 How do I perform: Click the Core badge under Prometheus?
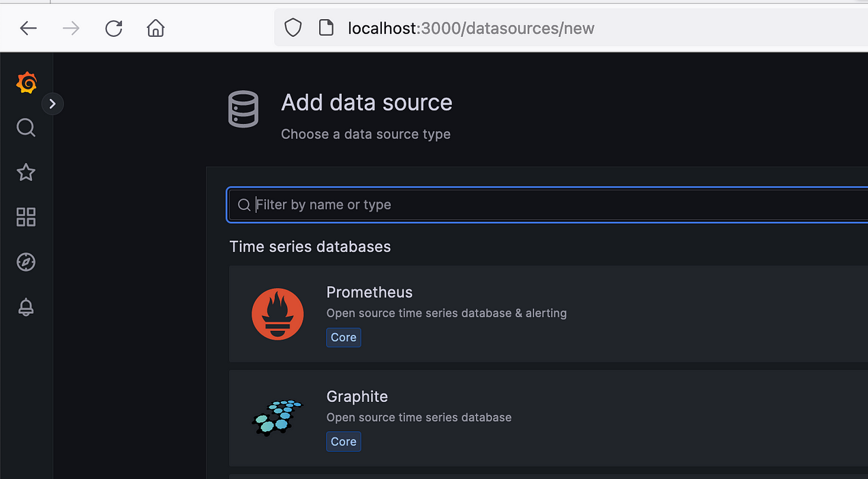tap(344, 337)
